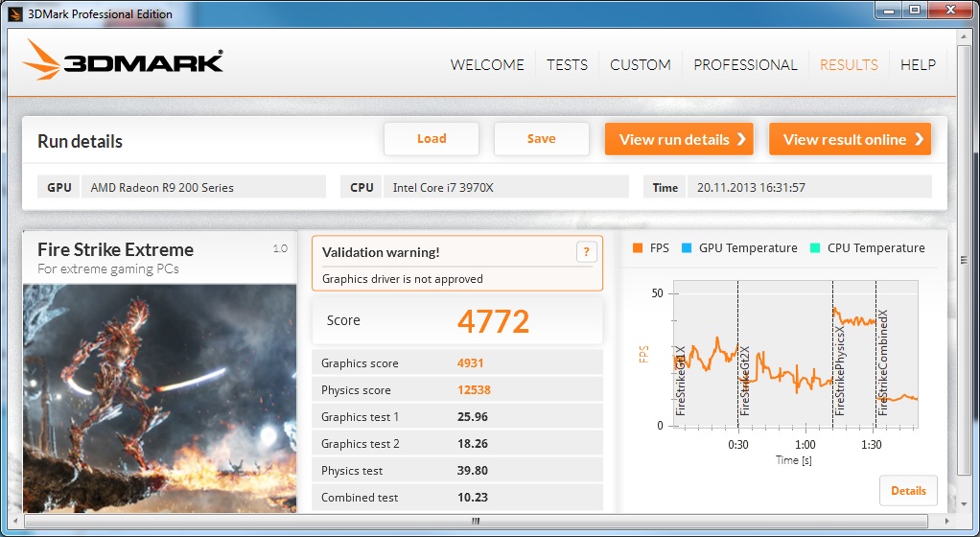Click 'Graphics driver is not approved' message
The image size is (980, 537).
pyautogui.click(x=403, y=279)
